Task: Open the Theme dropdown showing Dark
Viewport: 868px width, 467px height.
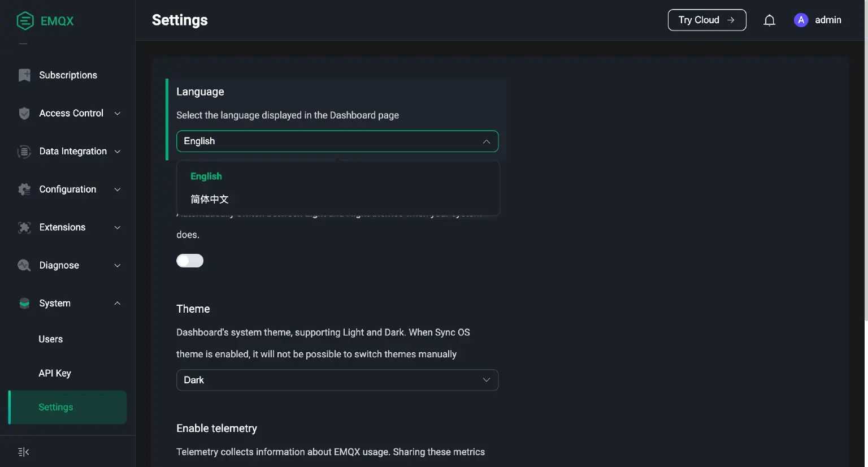Action: pos(337,380)
